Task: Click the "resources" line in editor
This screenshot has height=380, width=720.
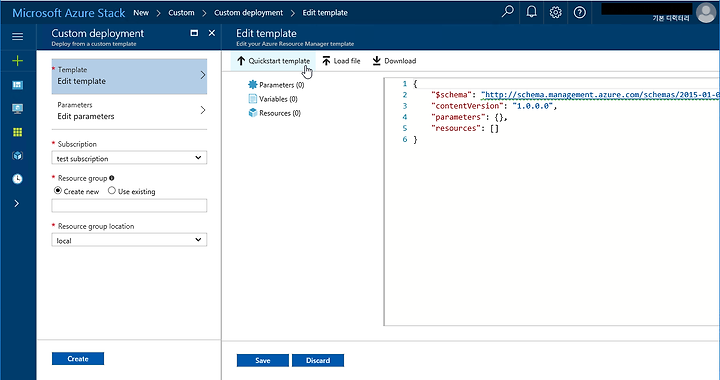Action: (x=465, y=128)
